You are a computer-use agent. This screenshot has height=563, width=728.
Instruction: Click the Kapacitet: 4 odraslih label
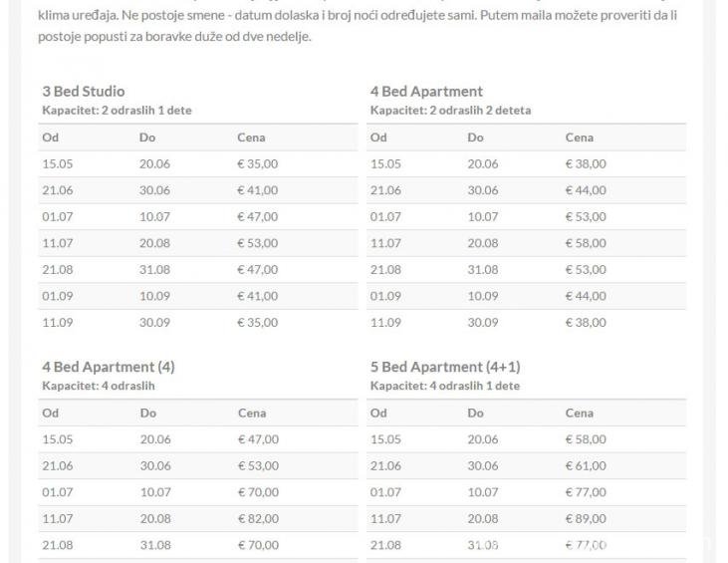(x=99, y=386)
